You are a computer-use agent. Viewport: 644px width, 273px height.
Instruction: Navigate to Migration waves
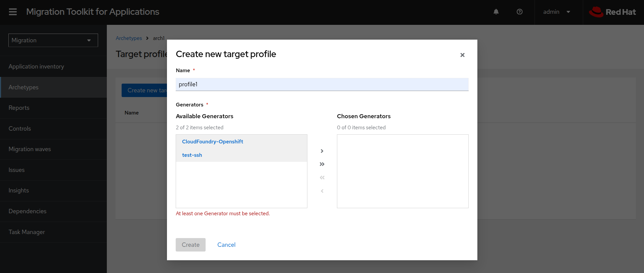point(30,149)
